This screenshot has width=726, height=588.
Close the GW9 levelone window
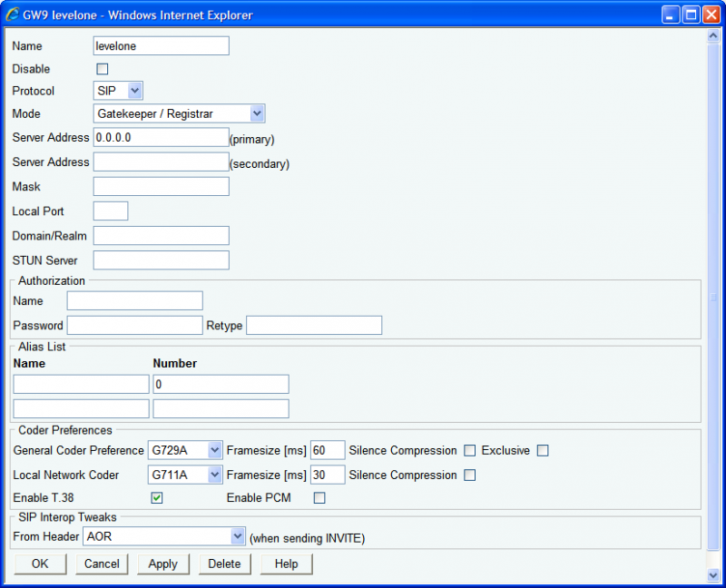711,15
